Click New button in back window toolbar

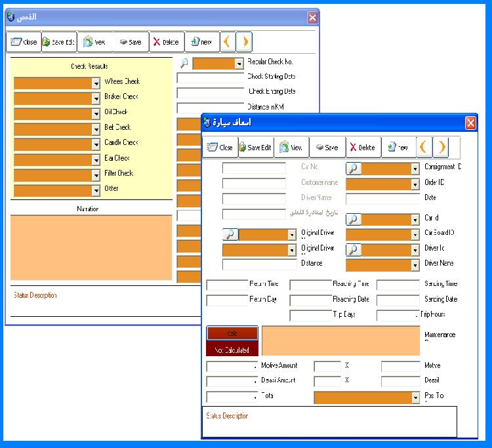202,42
